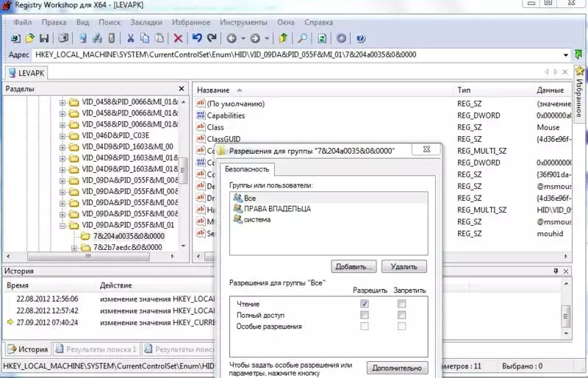Sort history by Время column
This screenshot has height=378, width=588.
click(49, 285)
